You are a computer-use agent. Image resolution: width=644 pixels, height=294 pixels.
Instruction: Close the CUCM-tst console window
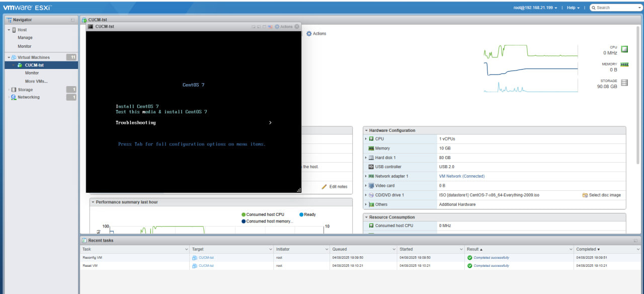tap(297, 27)
